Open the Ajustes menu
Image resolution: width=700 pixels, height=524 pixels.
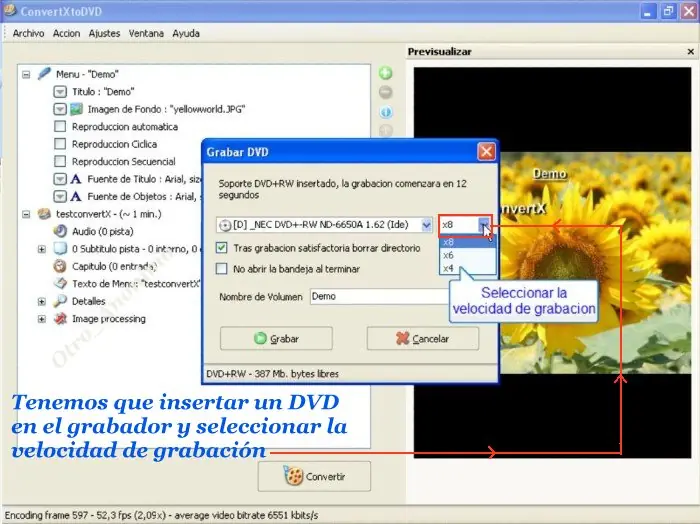(x=104, y=33)
